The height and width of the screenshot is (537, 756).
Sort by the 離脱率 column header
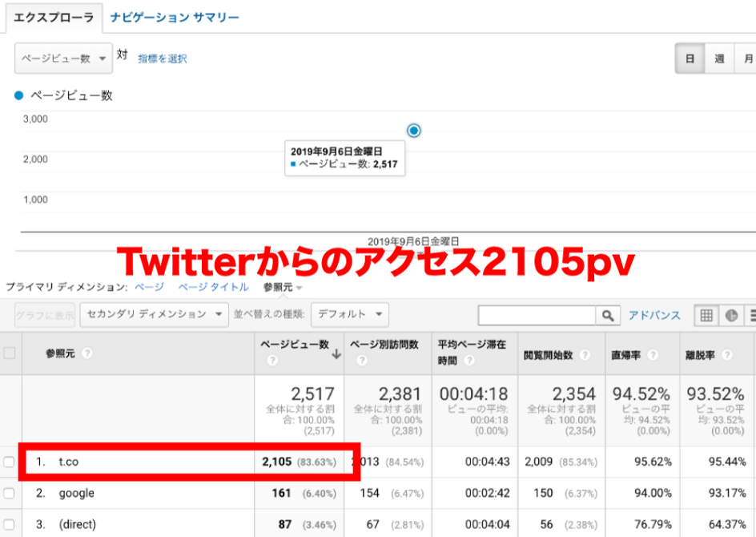pos(700,355)
